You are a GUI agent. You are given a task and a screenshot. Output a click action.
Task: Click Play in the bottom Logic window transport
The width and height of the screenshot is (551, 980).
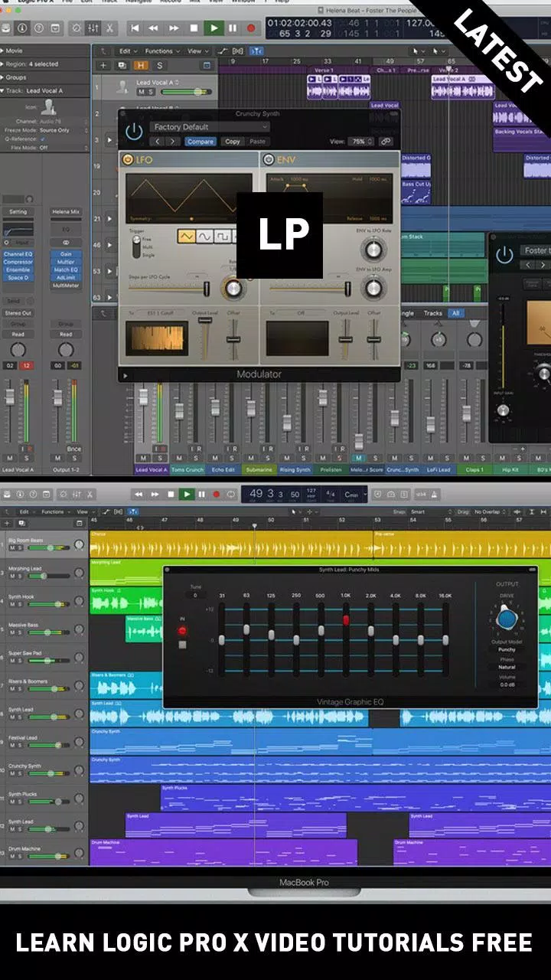[186, 495]
